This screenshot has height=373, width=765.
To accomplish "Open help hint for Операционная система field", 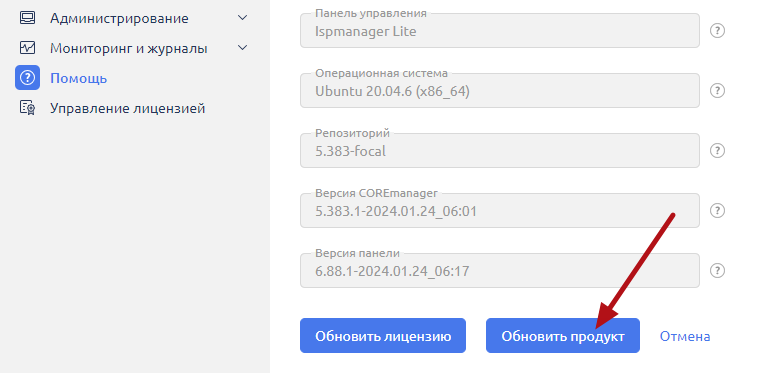I will pyautogui.click(x=717, y=91).
